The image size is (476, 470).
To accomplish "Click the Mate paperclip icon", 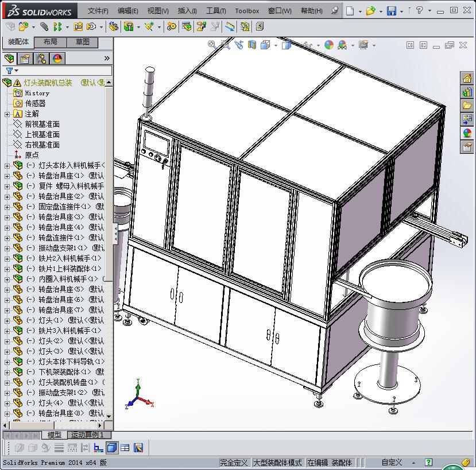I will pyautogui.click(x=44, y=27).
